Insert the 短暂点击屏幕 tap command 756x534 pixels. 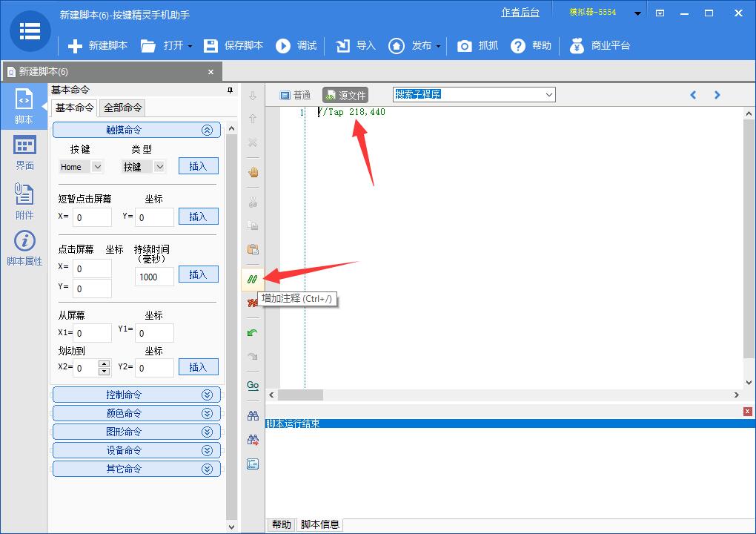pos(198,217)
